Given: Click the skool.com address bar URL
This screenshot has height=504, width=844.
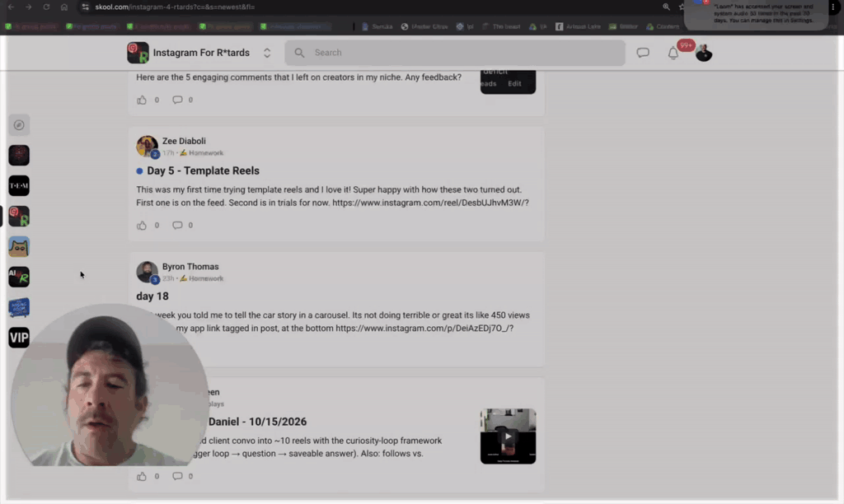Looking at the screenshot, I should pos(175,7).
